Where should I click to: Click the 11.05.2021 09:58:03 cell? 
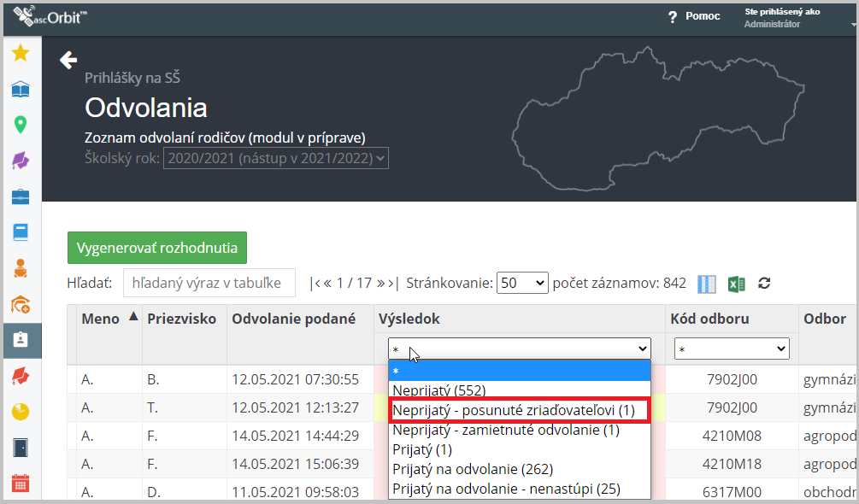click(295, 491)
